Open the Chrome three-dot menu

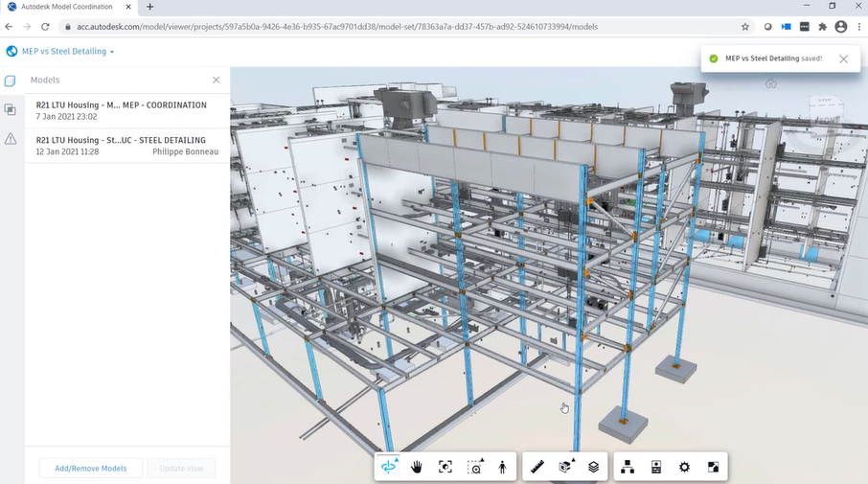(x=859, y=27)
